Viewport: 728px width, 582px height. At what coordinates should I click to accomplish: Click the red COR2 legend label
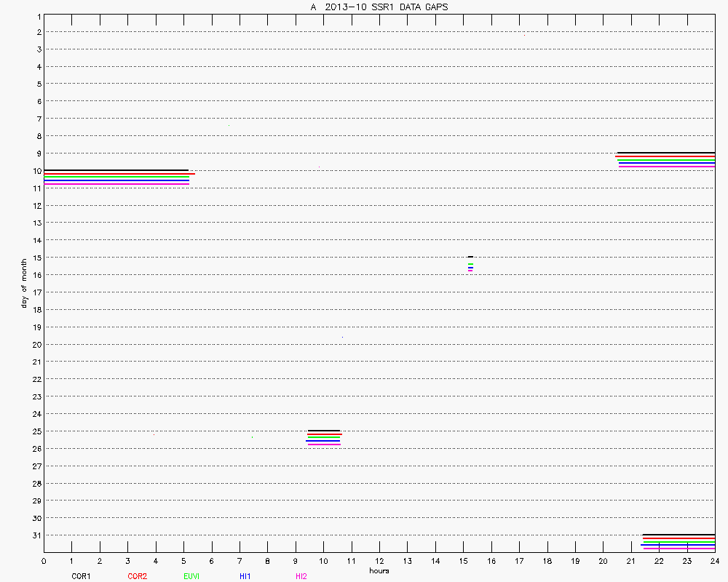pos(137,576)
